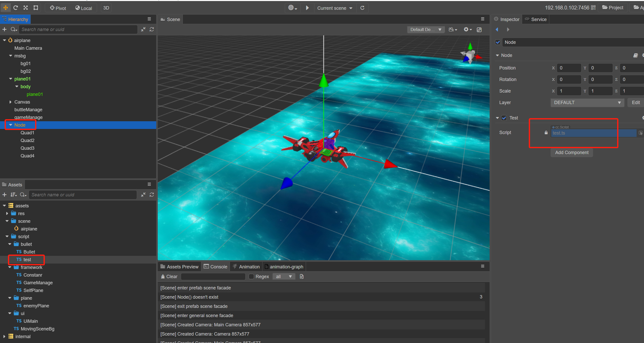Enable the Regex checkbox in Console

pos(251,277)
